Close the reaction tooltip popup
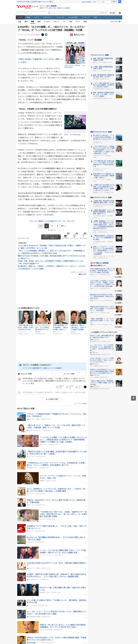Image resolution: width=138 pixels, height=644 pixels. coord(60,236)
